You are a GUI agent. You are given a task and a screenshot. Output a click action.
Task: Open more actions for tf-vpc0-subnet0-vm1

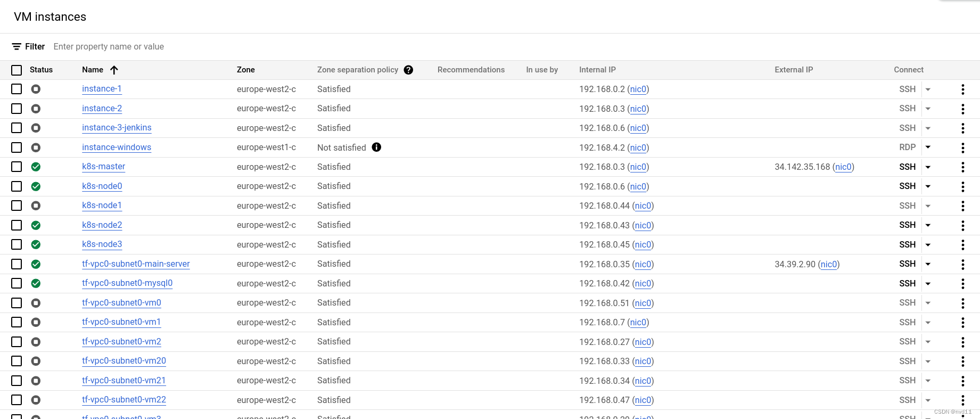(962, 323)
